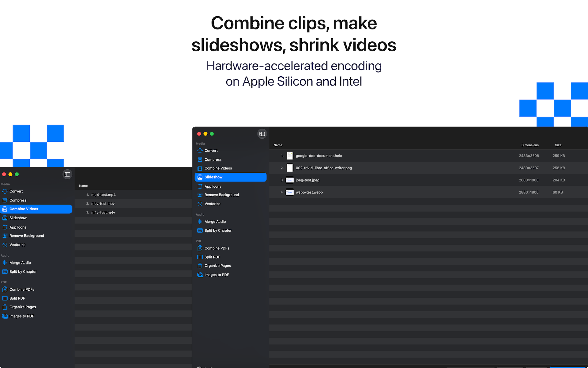Click Slideshow icon in Combine Videos window sidebar
This screenshot has width=588, height=368.
5,218
